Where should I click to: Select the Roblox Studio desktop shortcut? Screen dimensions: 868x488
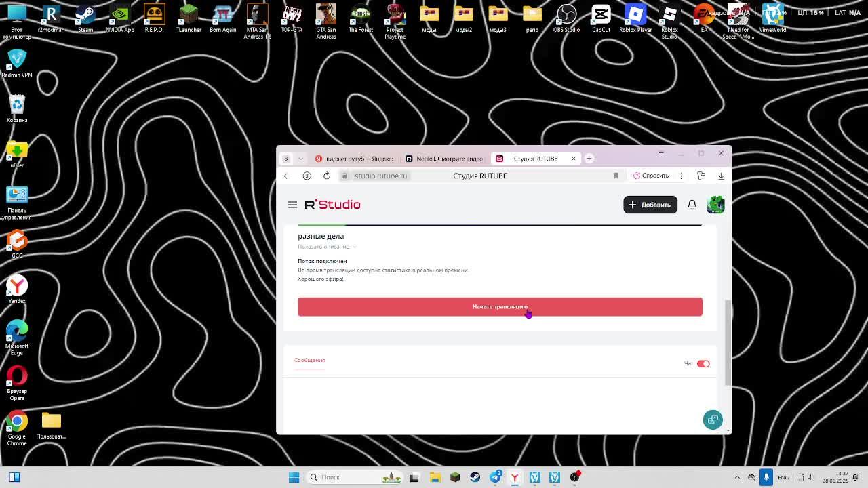[x=669, y=21]
